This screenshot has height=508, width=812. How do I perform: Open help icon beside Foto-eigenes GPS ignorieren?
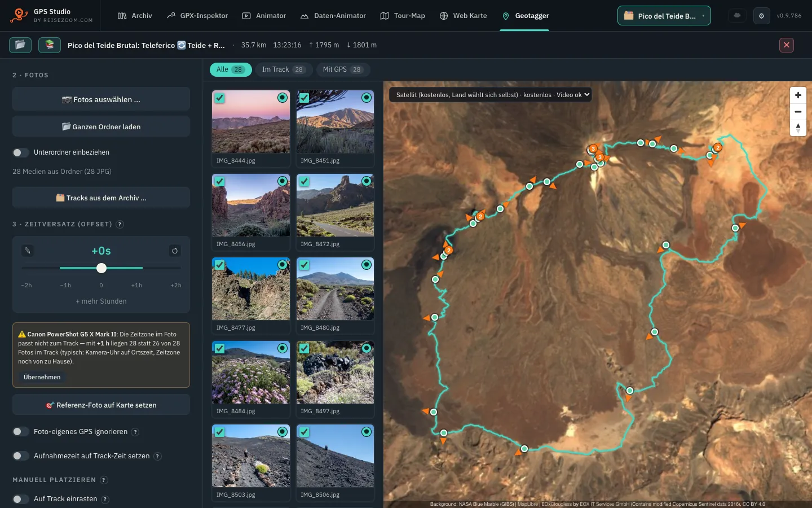pyautogui.click(x=135, y=432)
